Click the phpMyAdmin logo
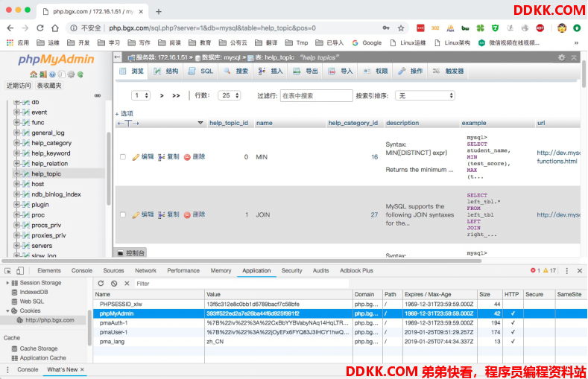Image resolution: width=588 pixels, height=379 pixels. [x=56, y=59]
